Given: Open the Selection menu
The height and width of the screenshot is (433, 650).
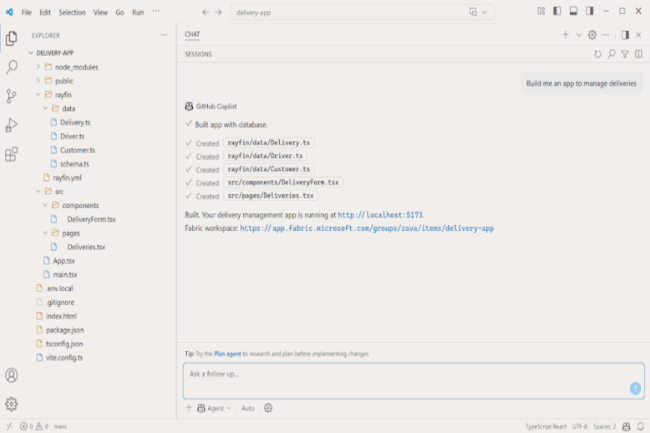Looking at the screenshot, I should click(x=72, y=12).
